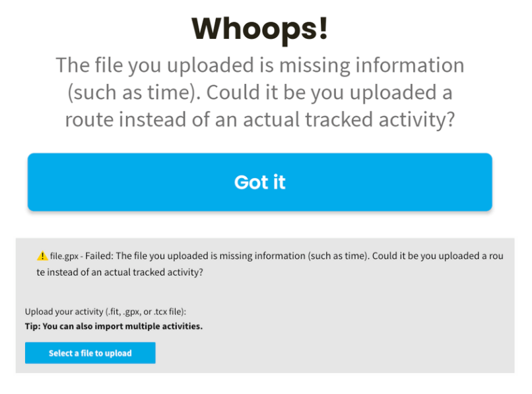Click the Whoops! heading
Image resolution: width=532 pixels, height=394 pixels.
(x=259, y=29)
